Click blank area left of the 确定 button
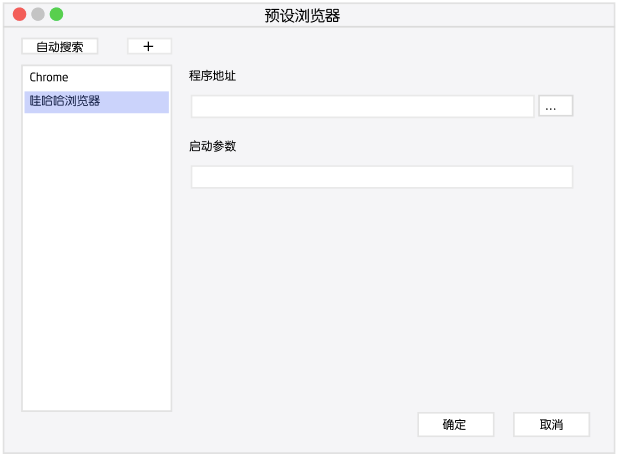The width and height of the screenshot is (619, 457). (296, 424)
